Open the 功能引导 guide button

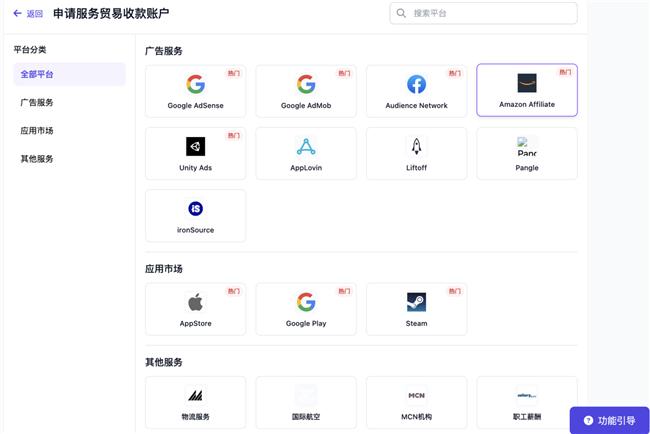[609, 420]
